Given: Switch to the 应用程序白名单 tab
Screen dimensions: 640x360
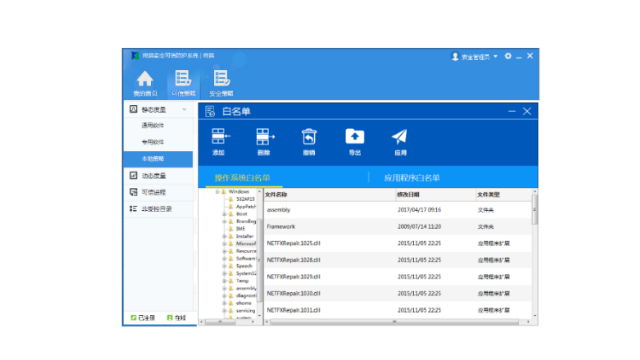Looking at the screenshot, I should [411, 178].
